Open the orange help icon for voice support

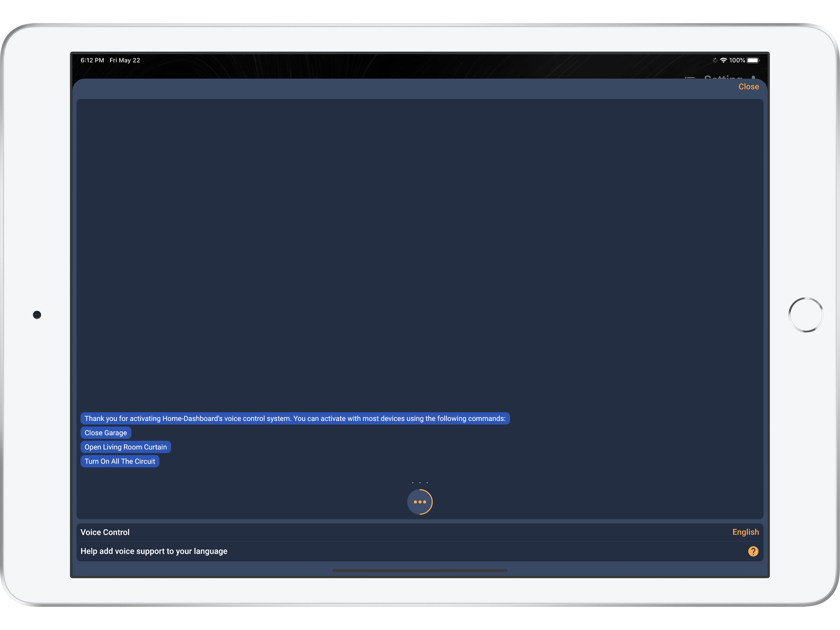point(753,551)
